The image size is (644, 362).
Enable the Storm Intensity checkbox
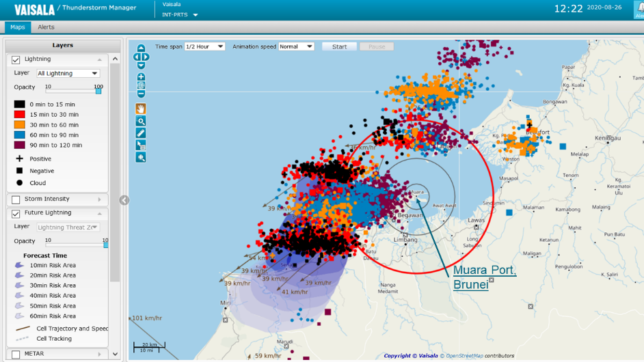16,200
